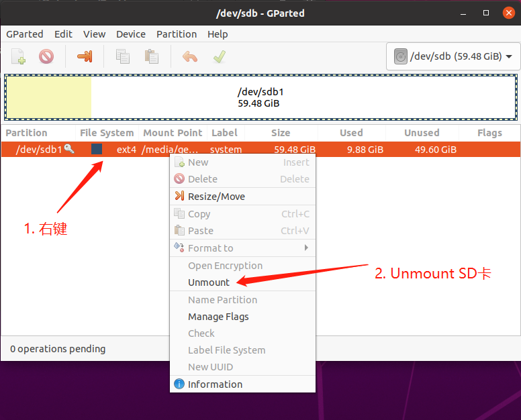The height and width of the screenshot is (420, 521).
Task: Click the 49.60 GiB unused value
Action: (436, 150)
